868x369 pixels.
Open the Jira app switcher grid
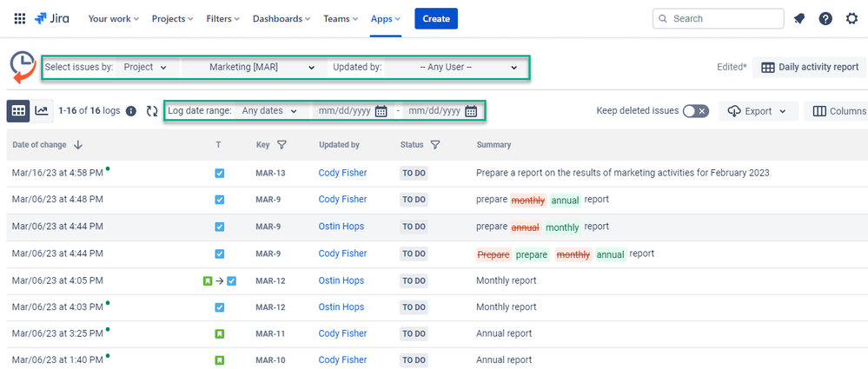19,19
